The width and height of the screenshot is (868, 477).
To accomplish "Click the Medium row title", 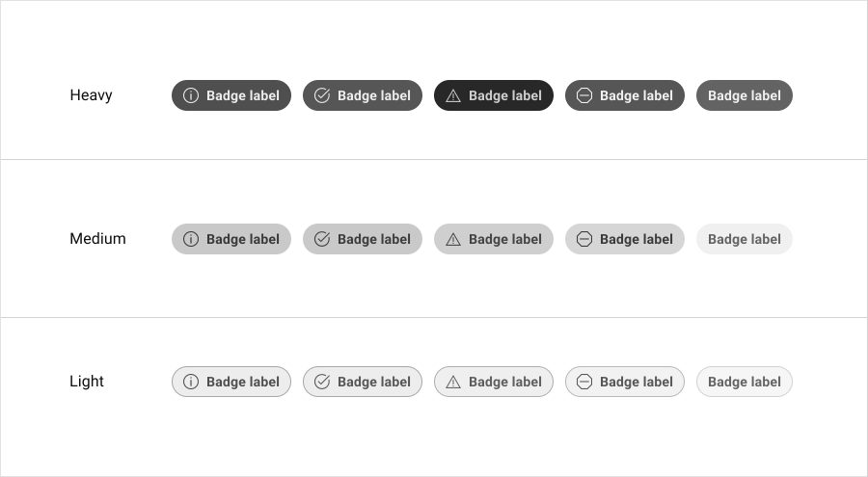I will click(97, 239).
